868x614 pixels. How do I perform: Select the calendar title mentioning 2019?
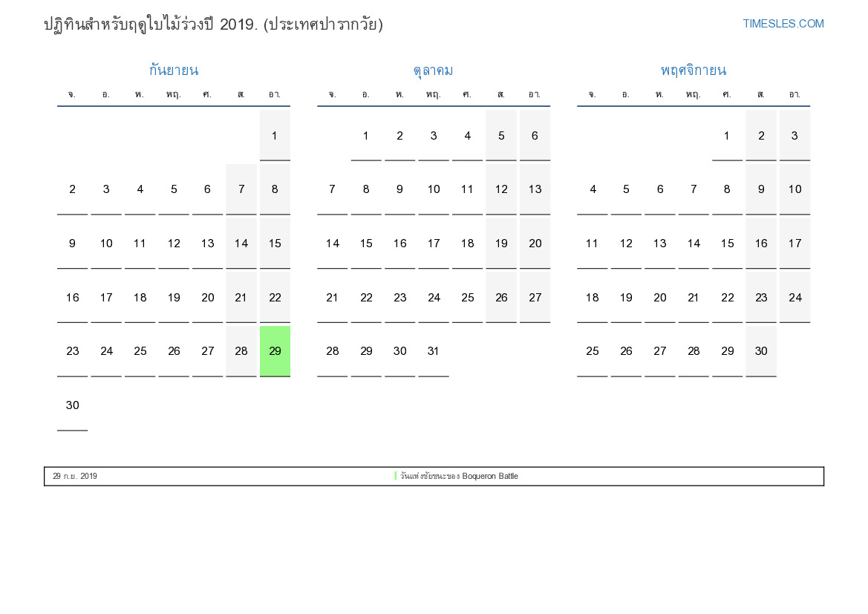pyautogui.click(x=213, y=25)
